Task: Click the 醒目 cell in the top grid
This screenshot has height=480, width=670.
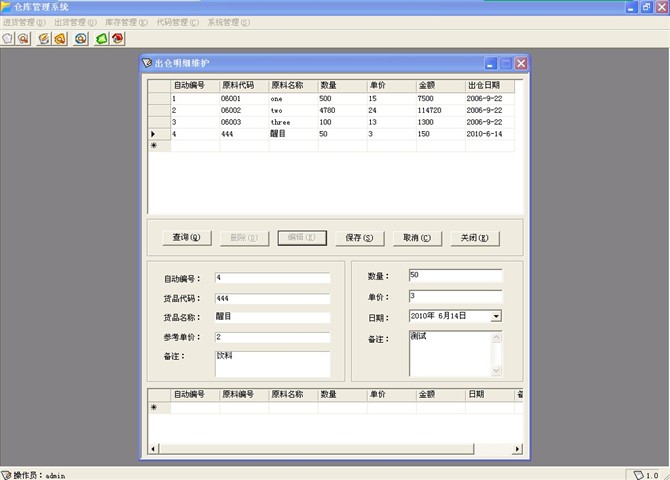Action: pos(294,134)
